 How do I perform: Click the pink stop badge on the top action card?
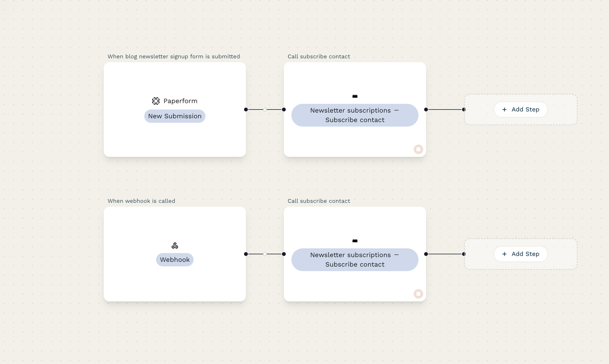[x=418, y=149]
